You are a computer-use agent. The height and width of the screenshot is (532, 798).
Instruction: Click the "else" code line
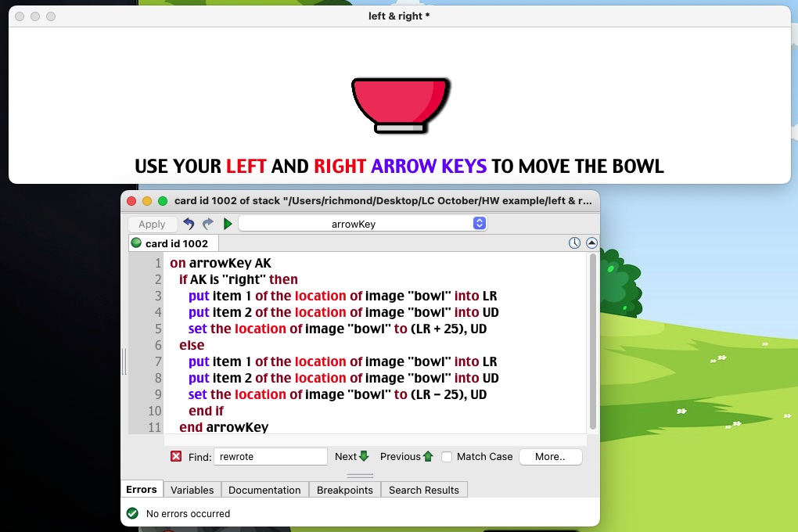tap(192, 345)
